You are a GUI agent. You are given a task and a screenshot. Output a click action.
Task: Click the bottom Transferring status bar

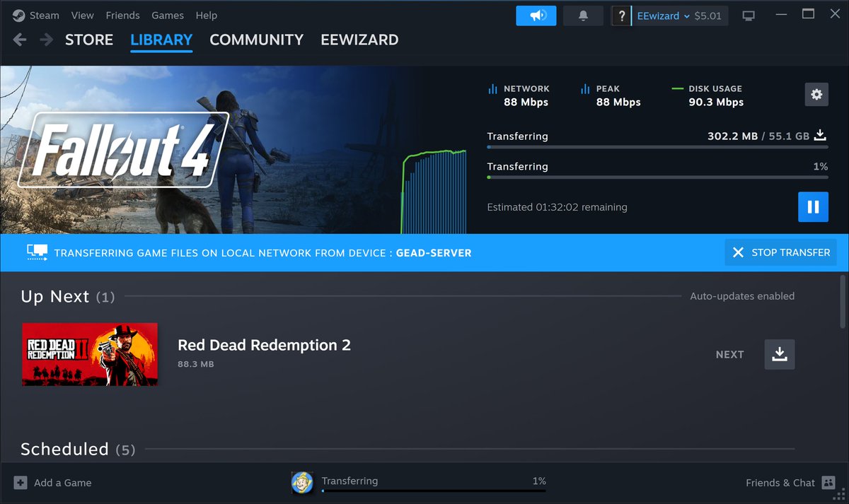tap(434, 483)
